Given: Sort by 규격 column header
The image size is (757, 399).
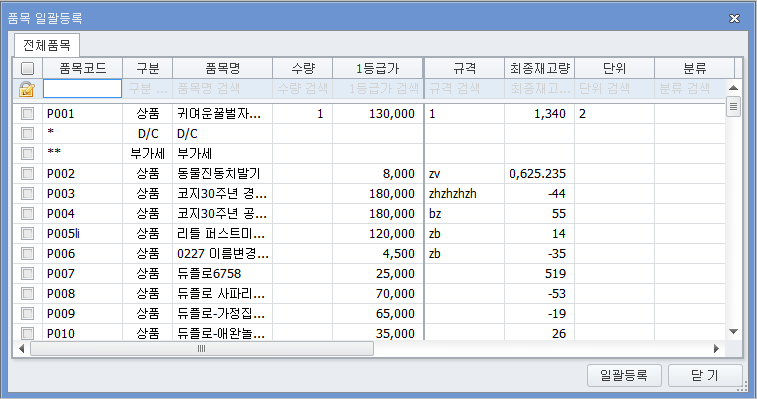Looking at the screenshot, I should [x=464, y=68].
